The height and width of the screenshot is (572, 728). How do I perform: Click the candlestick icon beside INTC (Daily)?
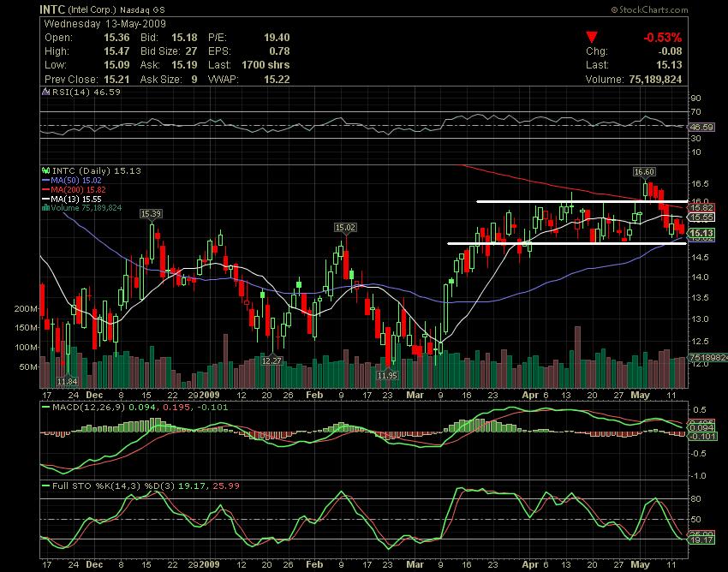point(45,171)
